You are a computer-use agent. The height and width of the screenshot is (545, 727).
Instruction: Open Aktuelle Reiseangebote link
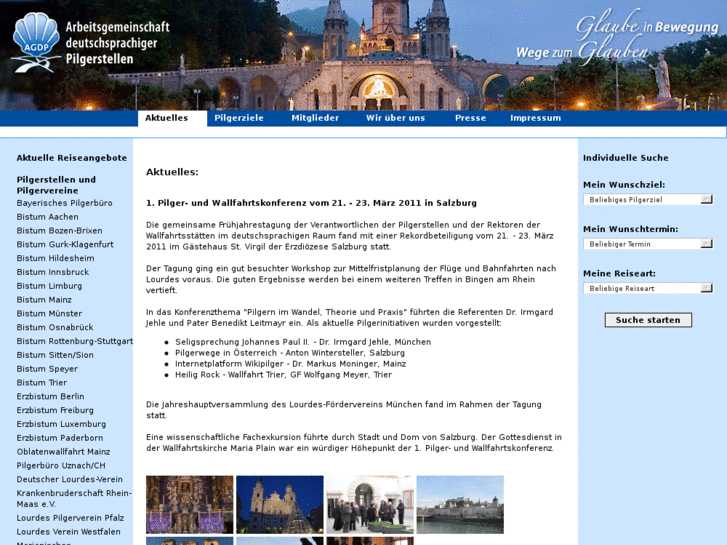(x=72, y=158)
